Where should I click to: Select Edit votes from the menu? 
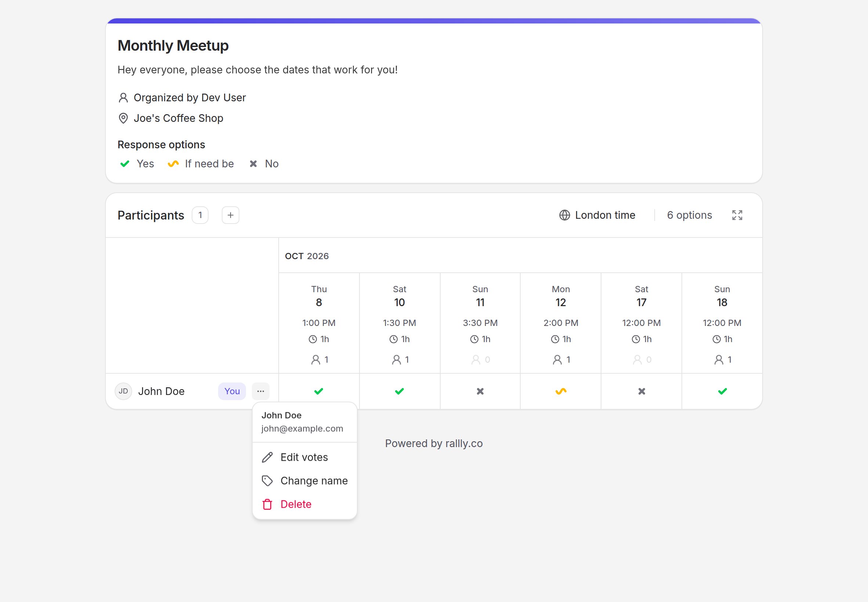[x=305, y=457]
